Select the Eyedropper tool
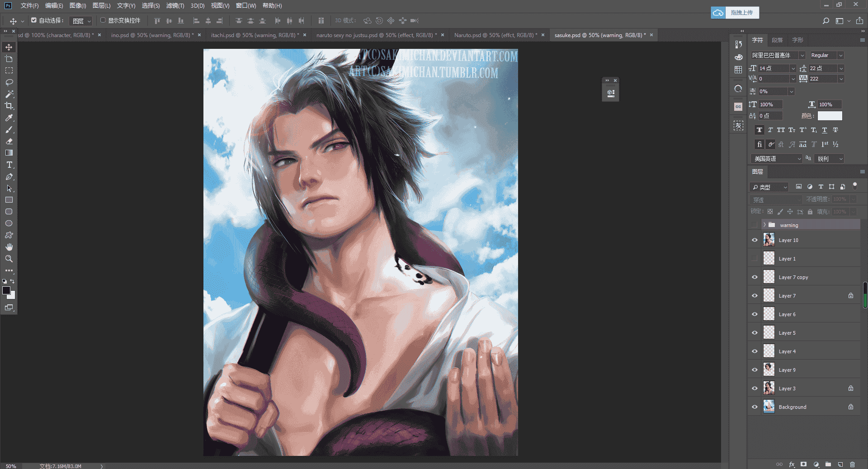868x469 pixels. pos(9,118)
